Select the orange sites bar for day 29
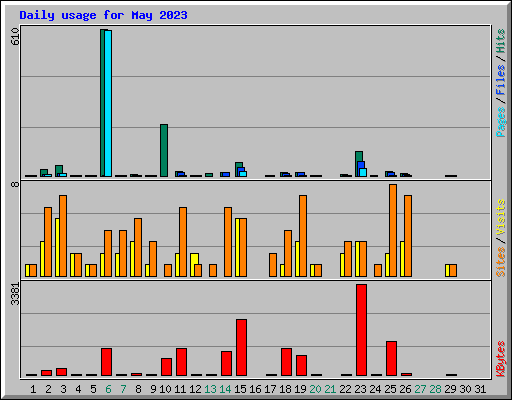Screen dimensions: 512x400 tap(453, 270)
